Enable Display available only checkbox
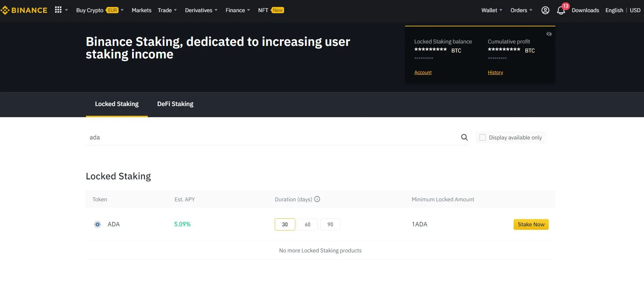Screen dimensions: 644x283 [483, 137]
